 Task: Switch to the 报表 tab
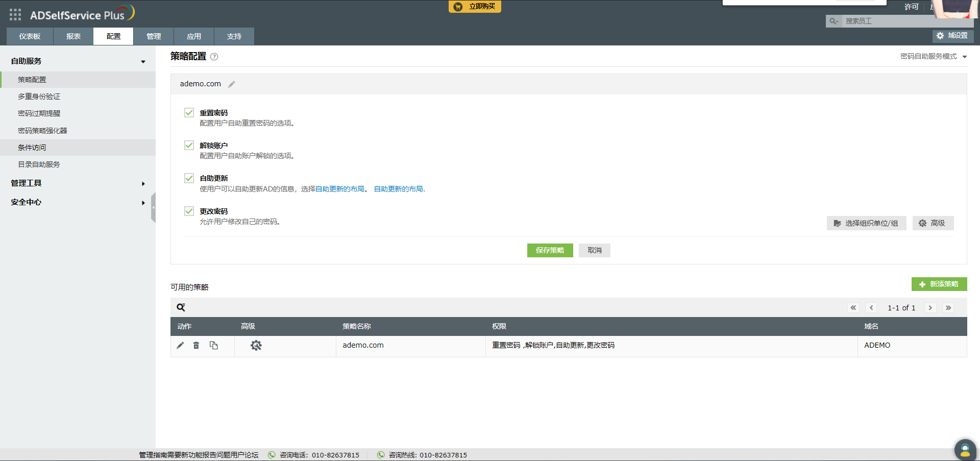tap(73, 36)
